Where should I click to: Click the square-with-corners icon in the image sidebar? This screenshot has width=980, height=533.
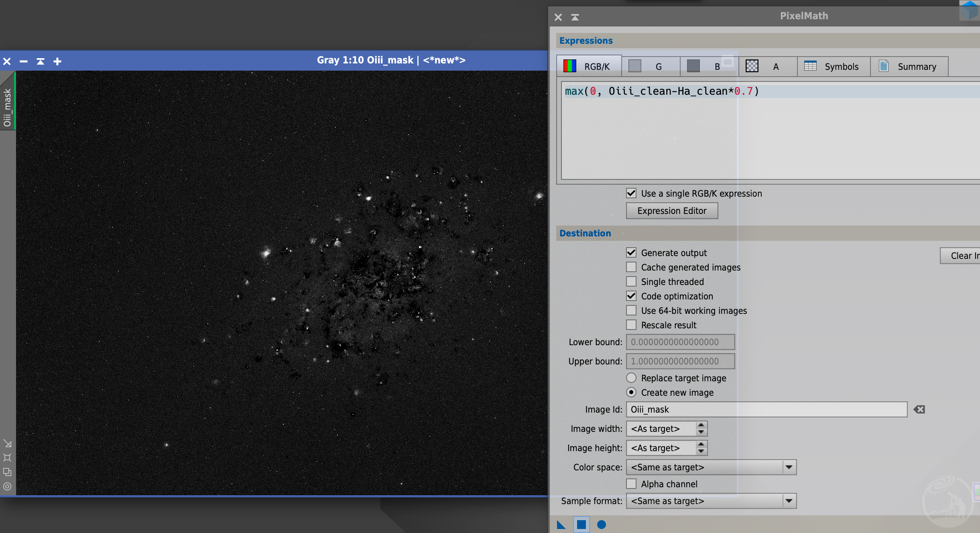click(7, 458)
